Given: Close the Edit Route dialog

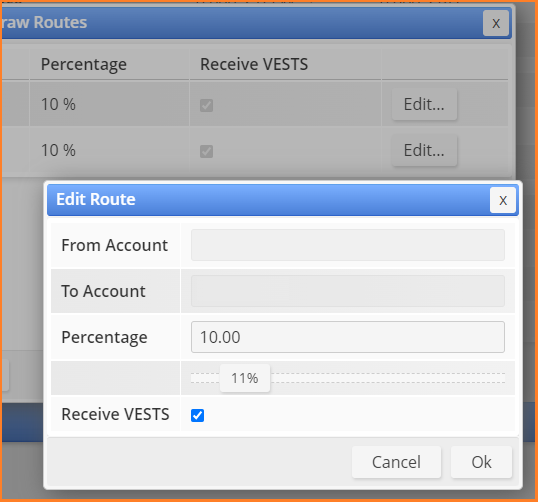Looking at the screenshot, I should (503, 200).
